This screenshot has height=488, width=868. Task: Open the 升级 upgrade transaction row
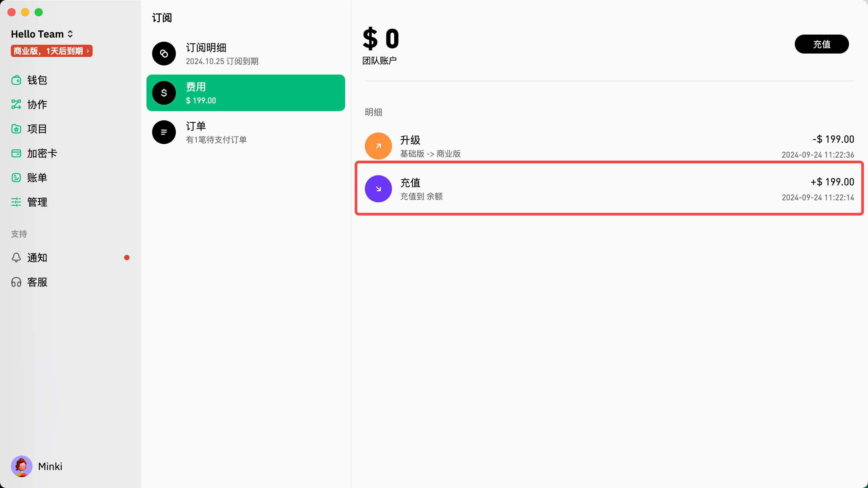[609, 146]
